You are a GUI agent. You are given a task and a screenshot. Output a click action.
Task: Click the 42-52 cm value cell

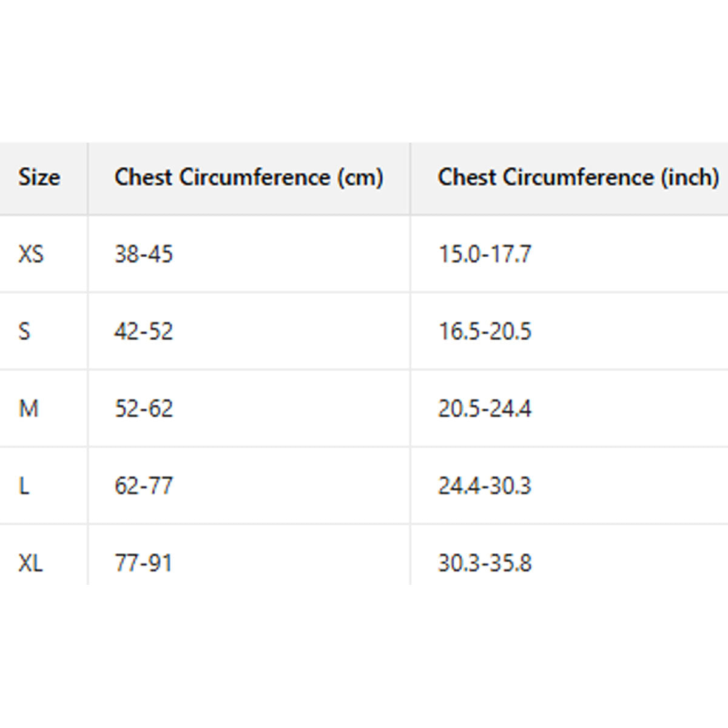coord(144,331)
